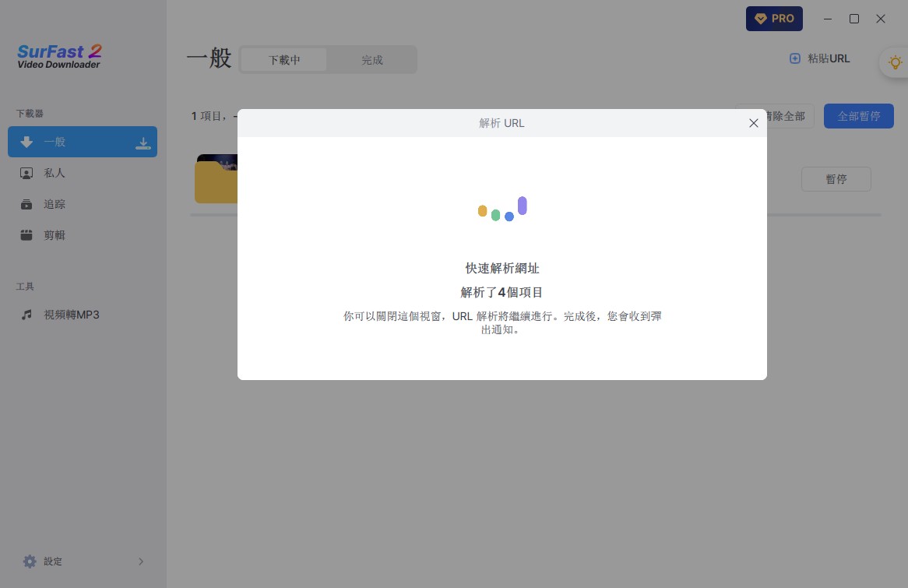The width and height of the screenshot is (908, 588).
Task: Click the settings gear icon
Action: 30,562
